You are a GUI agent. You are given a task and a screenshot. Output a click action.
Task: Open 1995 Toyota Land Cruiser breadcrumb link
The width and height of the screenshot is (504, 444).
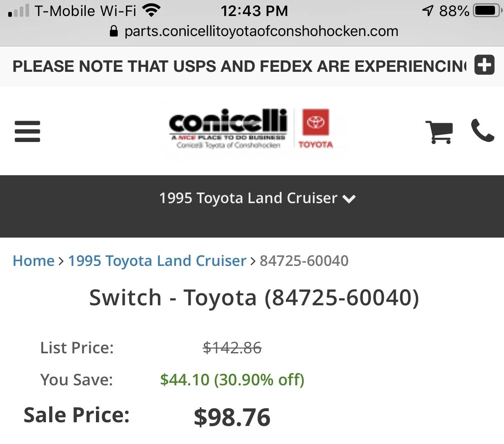coord(157,261)
